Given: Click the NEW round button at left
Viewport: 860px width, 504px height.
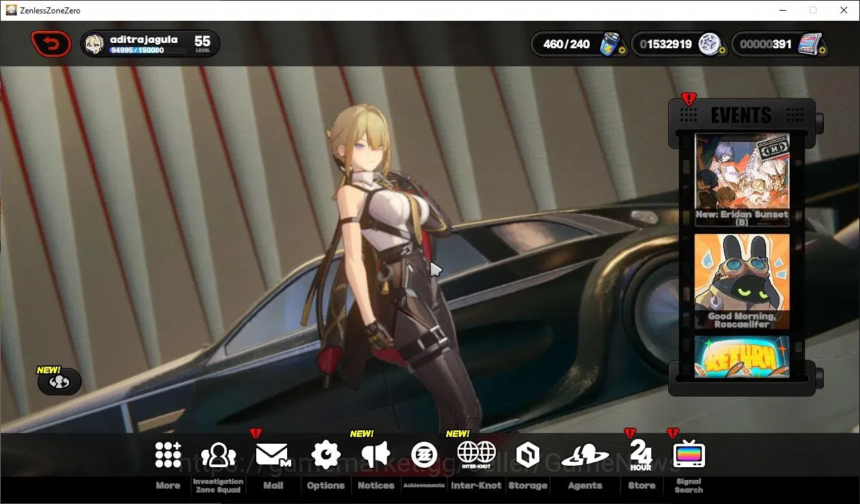Looking at the screenshot, I should click(59, 382).
